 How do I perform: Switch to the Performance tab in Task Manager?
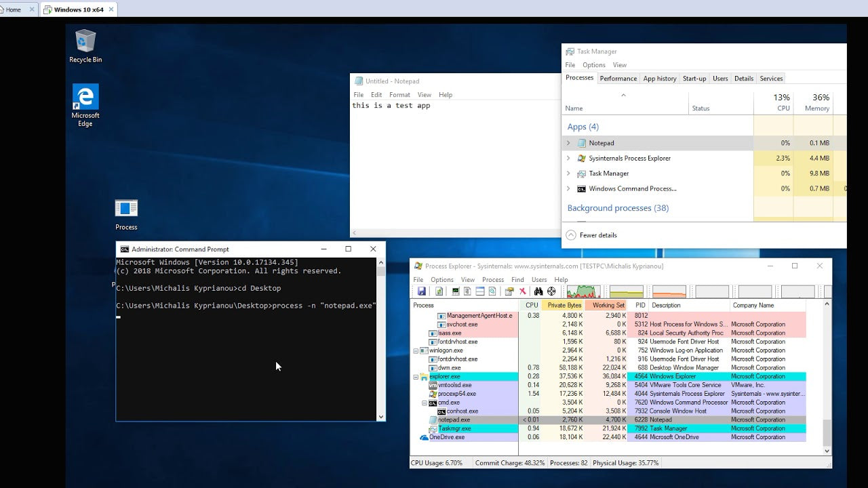618,79
